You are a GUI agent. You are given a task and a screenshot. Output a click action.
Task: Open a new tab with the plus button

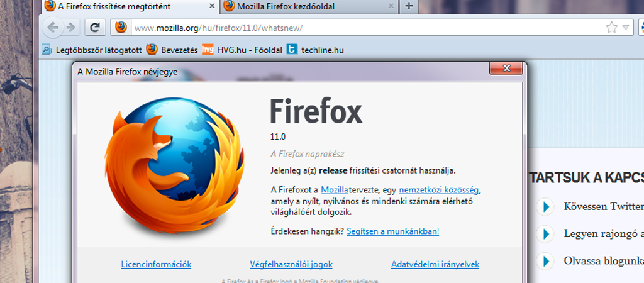point(408,6)
